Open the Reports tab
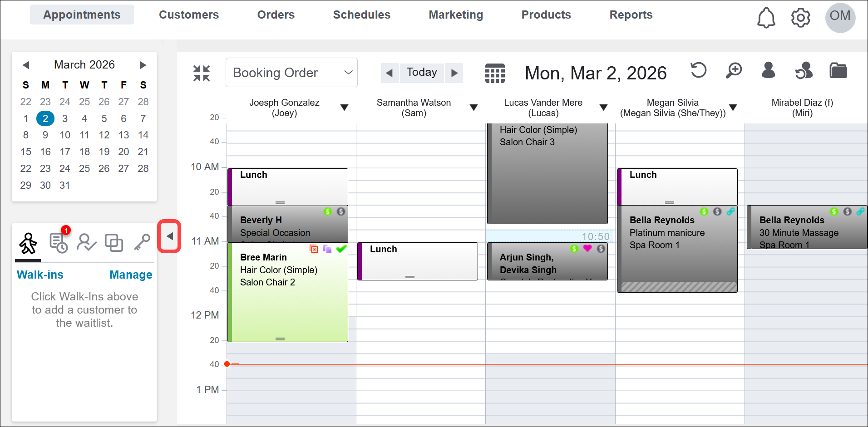This screenshot has height=427, width=868. (631, 15)
